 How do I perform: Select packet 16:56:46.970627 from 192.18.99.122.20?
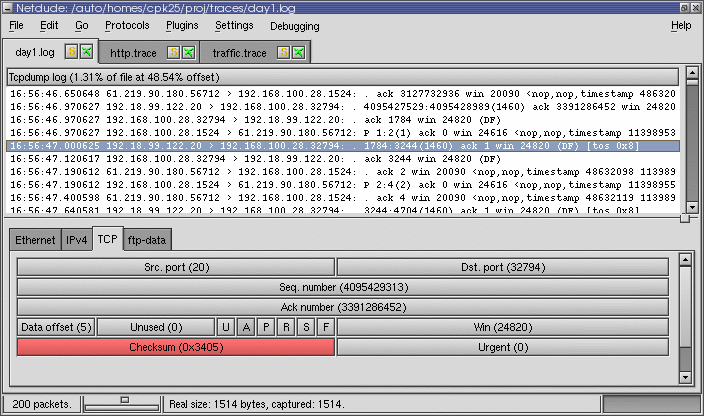(343, 107)
